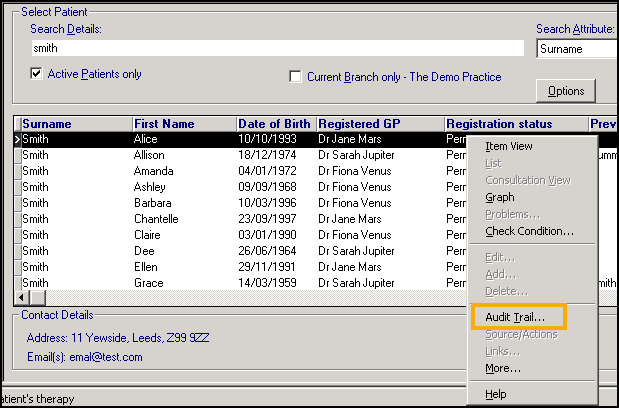This screenshot has height=408, width=619.
Task: Click the Options button
Action: pyautogui.click(x=566, y=91)
